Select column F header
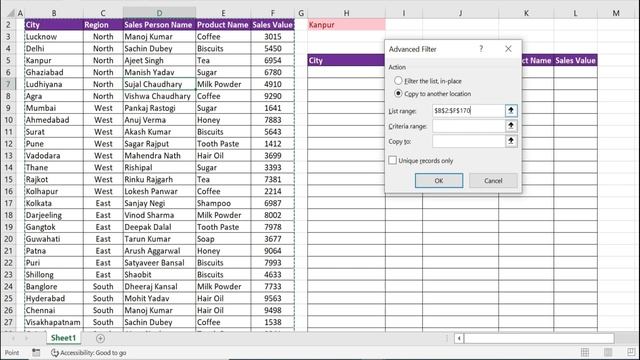640x360 pixels. click(272, 13)
